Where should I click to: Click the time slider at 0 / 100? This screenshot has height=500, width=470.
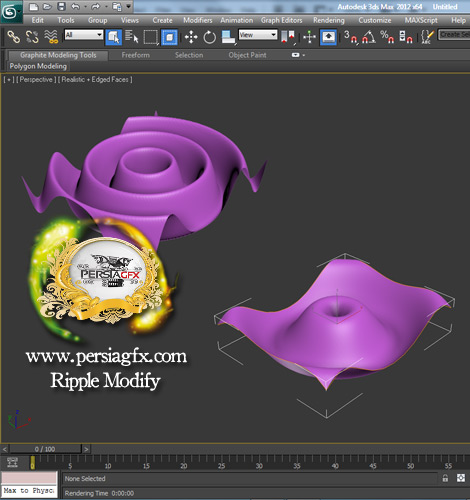(x=45, y=449)
